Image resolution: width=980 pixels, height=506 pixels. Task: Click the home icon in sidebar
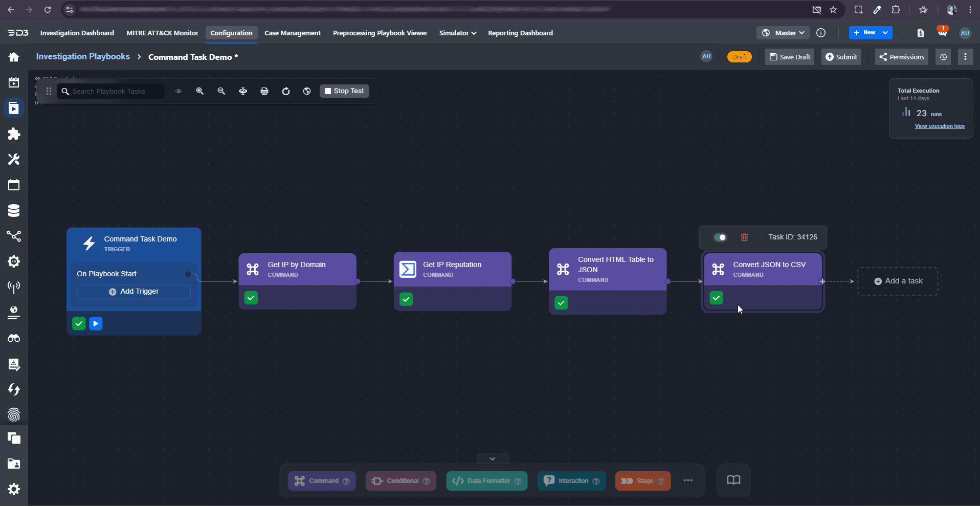[14, 57]
